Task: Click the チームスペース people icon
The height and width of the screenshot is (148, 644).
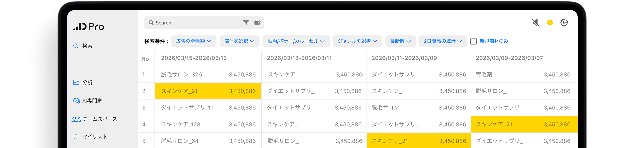Action: 76,119
